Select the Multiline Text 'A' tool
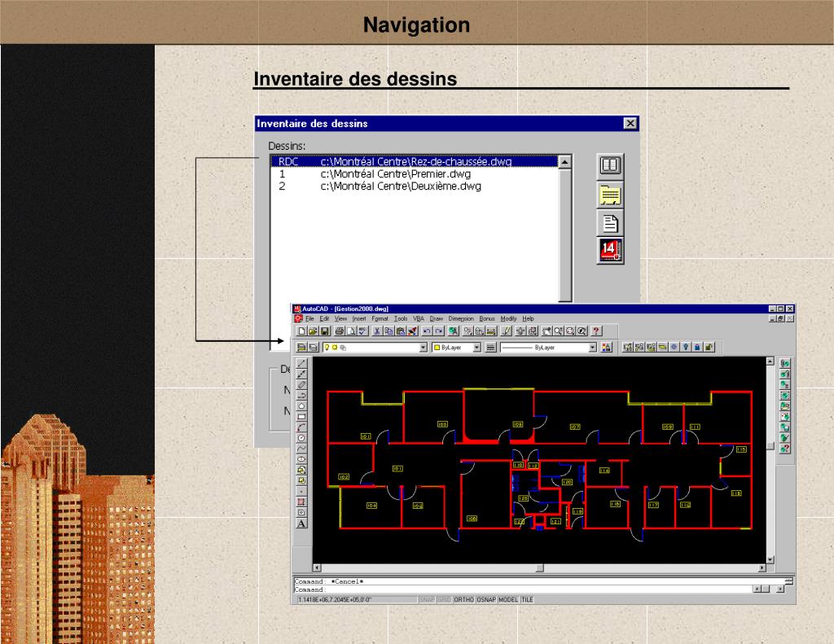This screenshot has height=644, width=834. coord(301,524)
